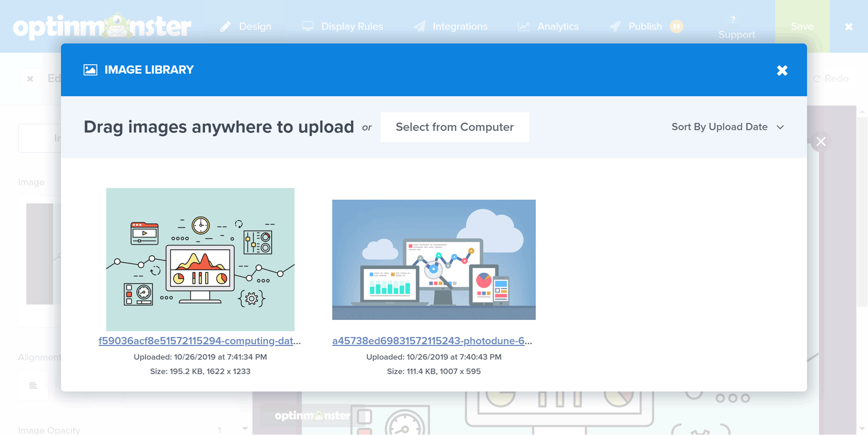Click Select from Computer button

pos(454,127)
